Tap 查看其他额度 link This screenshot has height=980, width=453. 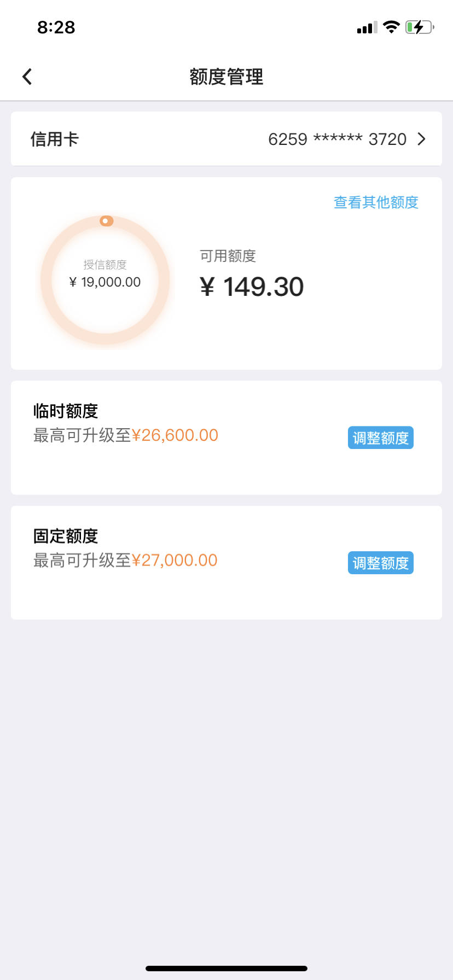(x=376, y=202)
